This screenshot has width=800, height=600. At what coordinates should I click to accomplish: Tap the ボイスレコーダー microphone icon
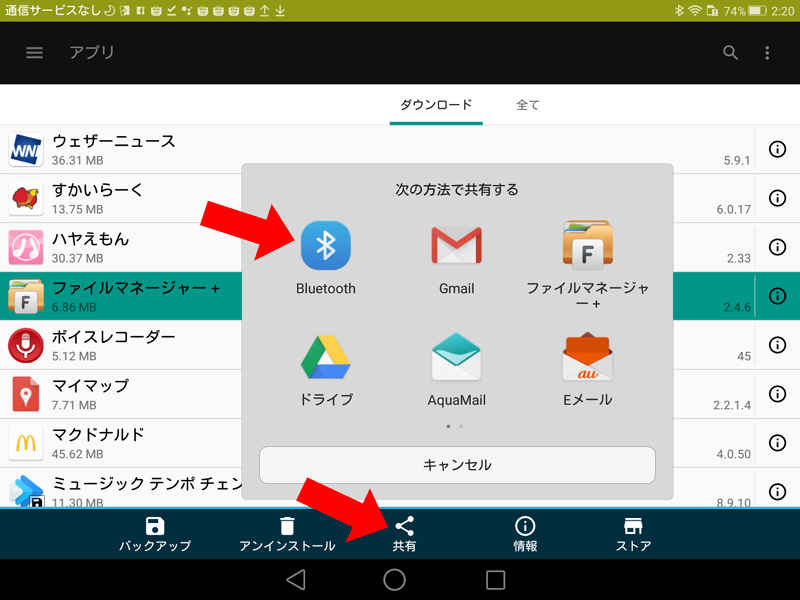pyautogui.click(x=26, y=345)
